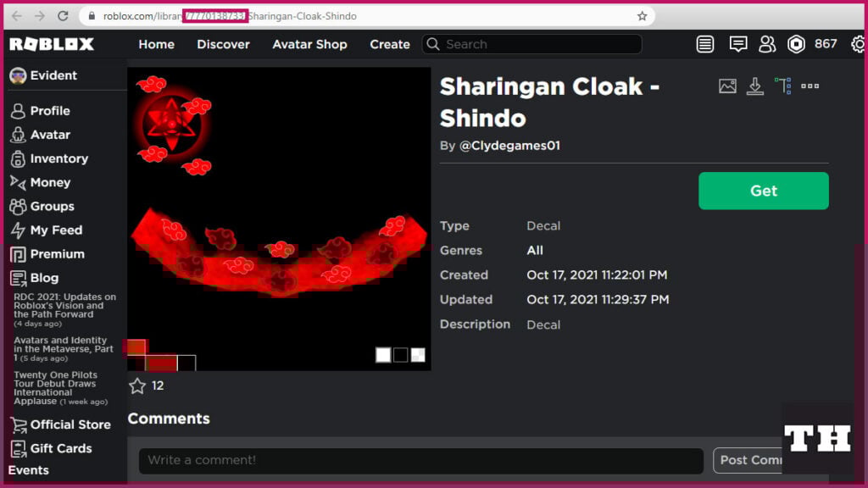Click the Write a comment field

pyautogui.click(x=420, y=460)
